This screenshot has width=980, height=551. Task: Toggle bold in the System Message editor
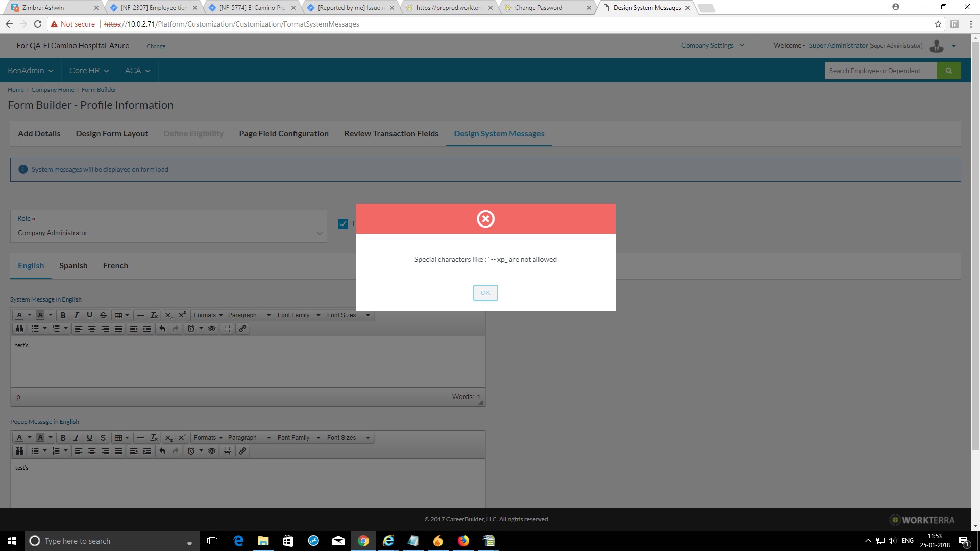63,315
